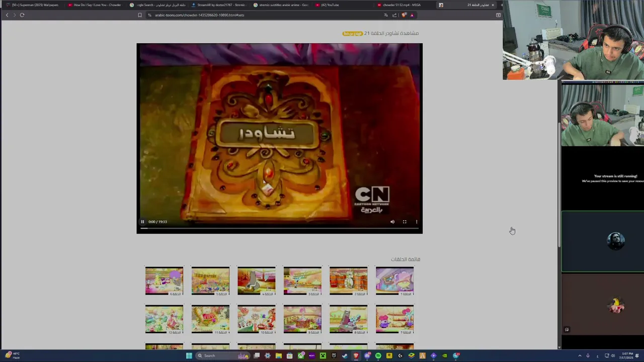The image size is (644, 362).
Task: Open Brave browser taskbar icon
Action: 356,355
